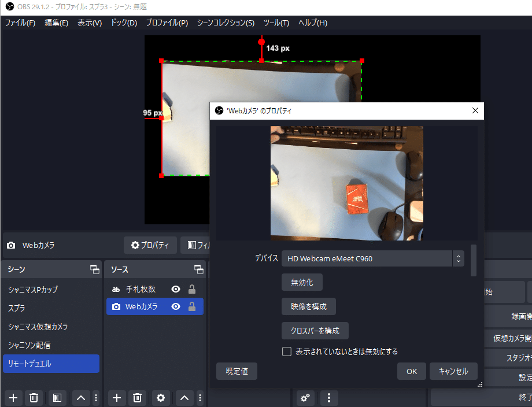
Task: Click the move scene up arrow
Action: point(81,398)
